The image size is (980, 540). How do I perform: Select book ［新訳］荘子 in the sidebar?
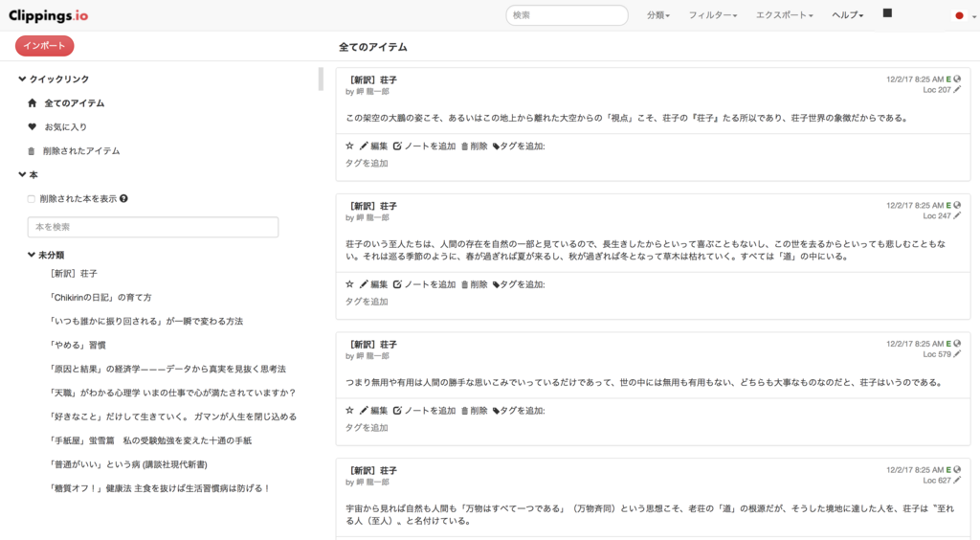click(x=73, y=274)
